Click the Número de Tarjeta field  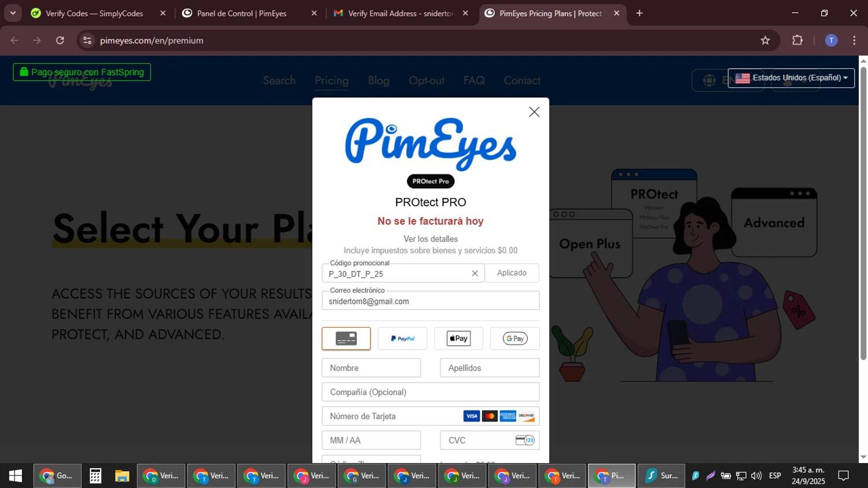(431, 416)
